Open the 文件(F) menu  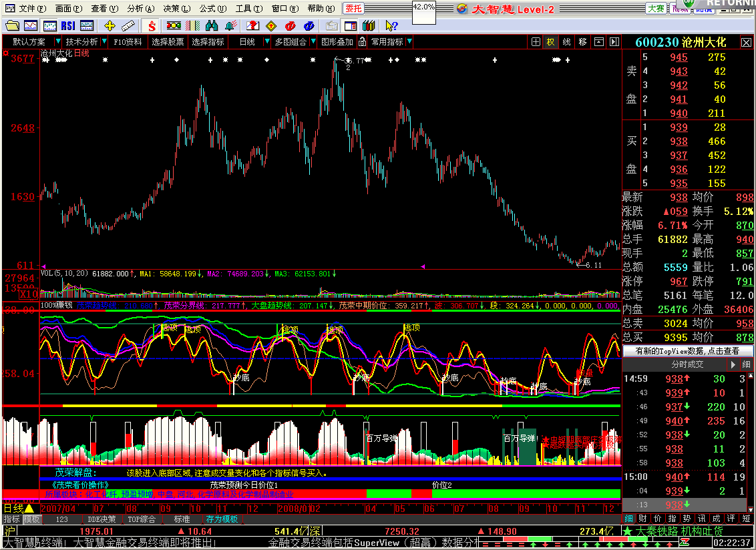coord(31,9)
